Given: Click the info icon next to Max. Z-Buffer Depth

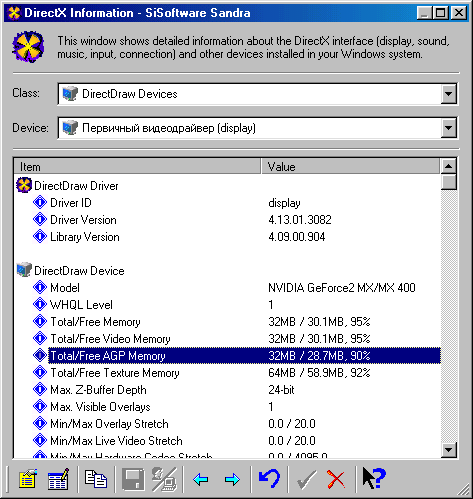Looking at the screenshot, I should [40, 389].
